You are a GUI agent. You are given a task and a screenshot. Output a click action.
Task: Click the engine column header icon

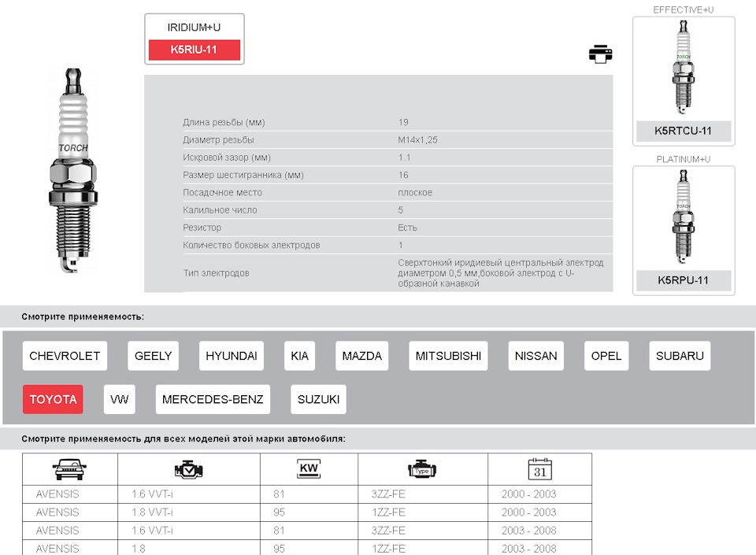pyautogui.click(x=188, y=470)
